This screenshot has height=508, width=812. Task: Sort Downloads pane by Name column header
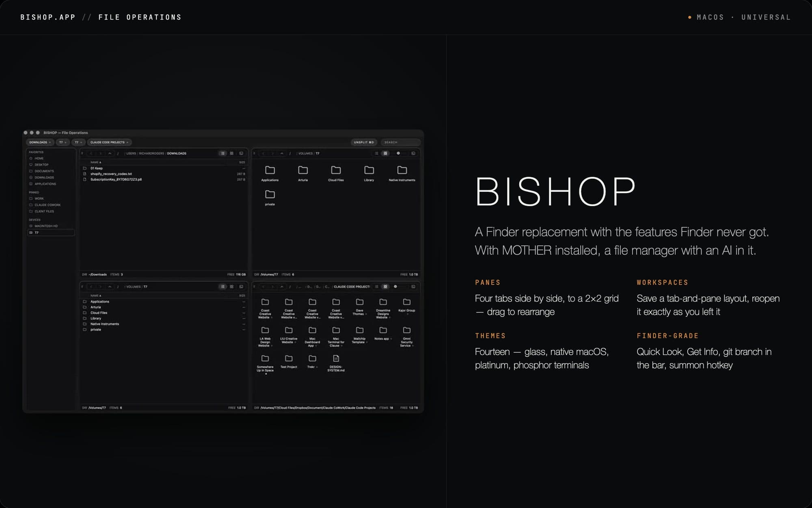(96, 162)
